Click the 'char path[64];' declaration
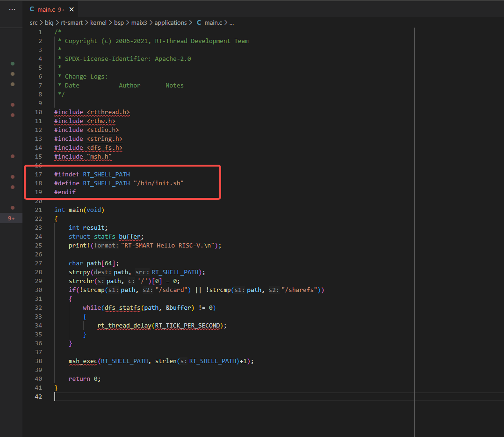 point(94,263)
